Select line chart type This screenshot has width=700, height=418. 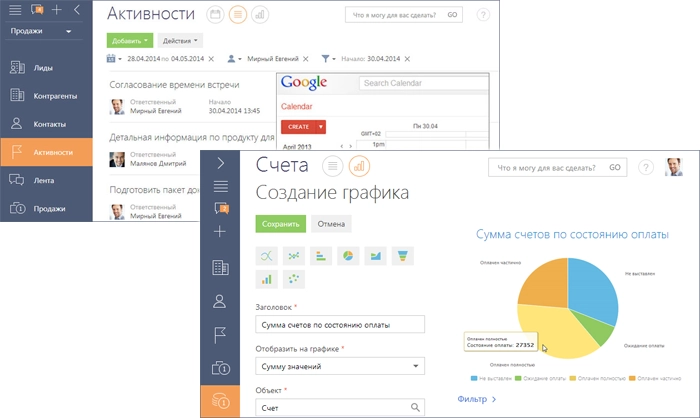pyautogui.click(x=294, y=256)
